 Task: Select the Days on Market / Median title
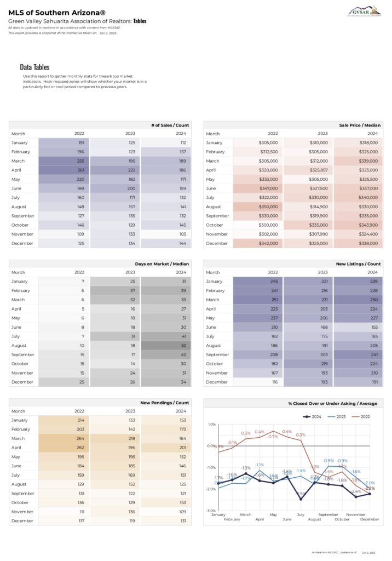[162, 264]
